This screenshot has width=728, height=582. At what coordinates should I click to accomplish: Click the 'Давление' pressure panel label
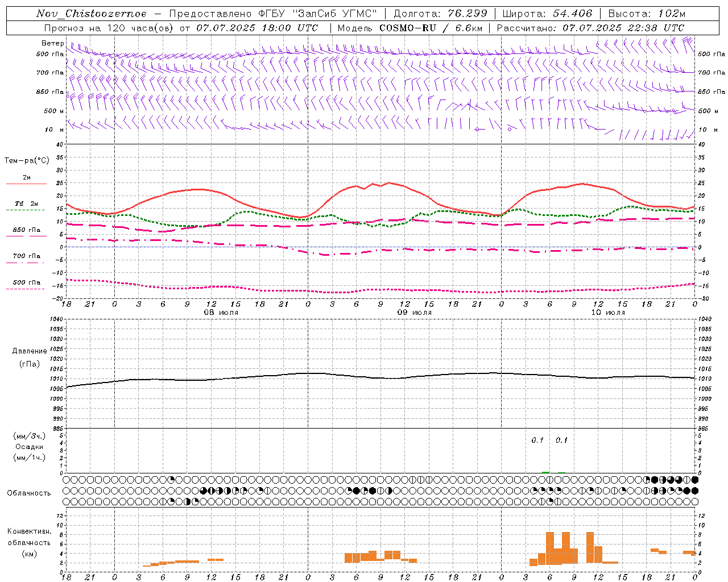pos(29,351)
